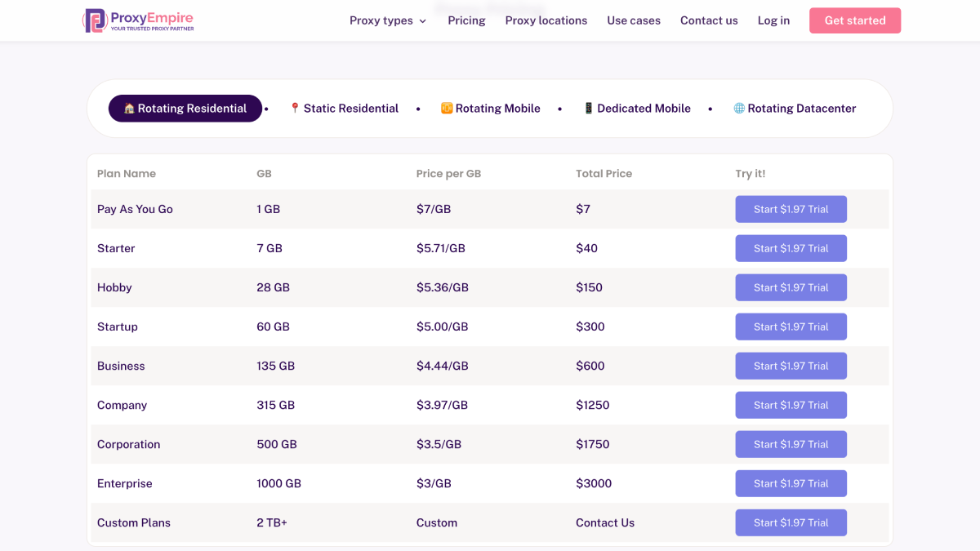Screen dimensions: 980x551
Task: Select the Hobby plan name
Action: (x=114, y=287)
